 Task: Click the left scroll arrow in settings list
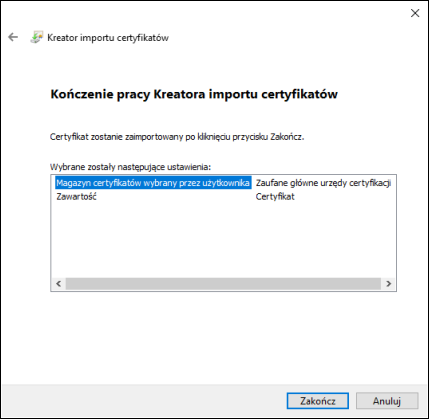pos(59,284)
